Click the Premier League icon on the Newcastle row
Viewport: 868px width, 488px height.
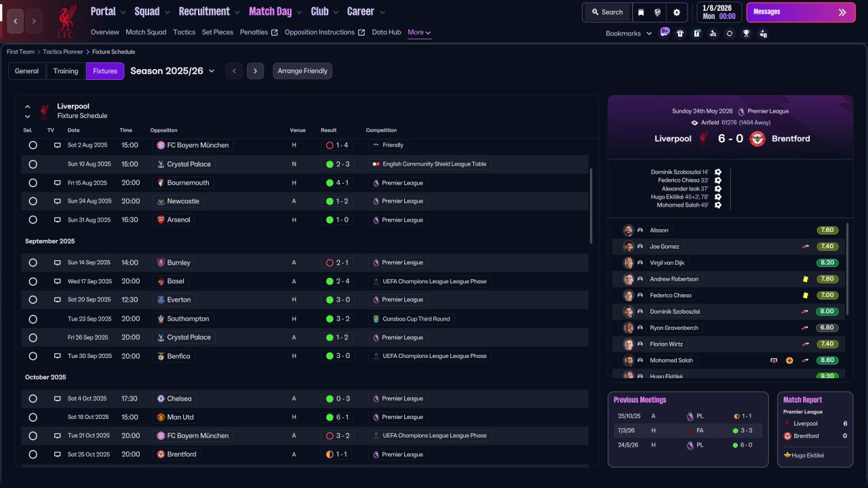(x=376, y=201)
